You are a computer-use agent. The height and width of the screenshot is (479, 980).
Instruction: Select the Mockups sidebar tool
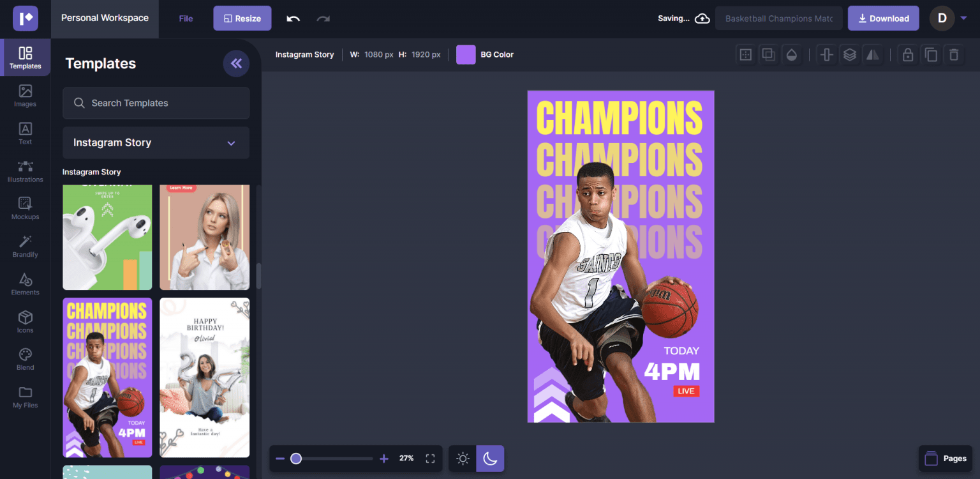(25, 208)
